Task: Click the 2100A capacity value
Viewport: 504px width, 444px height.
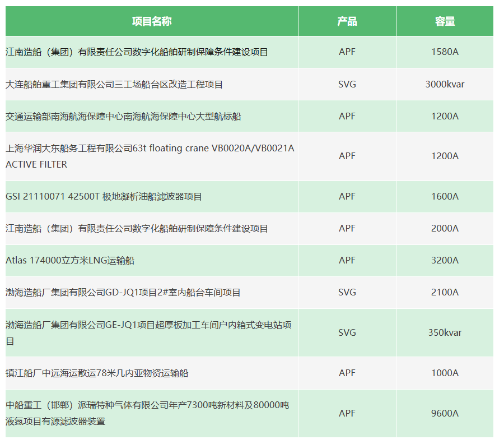Action: 445,293
